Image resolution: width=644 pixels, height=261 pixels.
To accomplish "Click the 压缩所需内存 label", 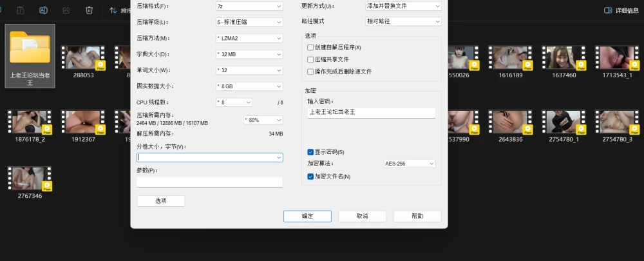I will (x=155, y=115).
